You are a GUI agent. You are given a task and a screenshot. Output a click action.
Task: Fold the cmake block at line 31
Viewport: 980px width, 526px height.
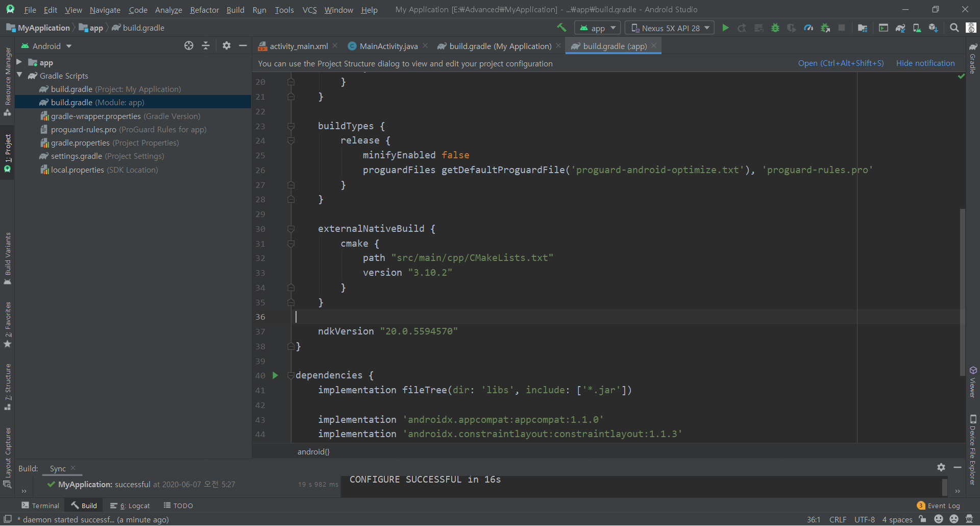(291, 244)
